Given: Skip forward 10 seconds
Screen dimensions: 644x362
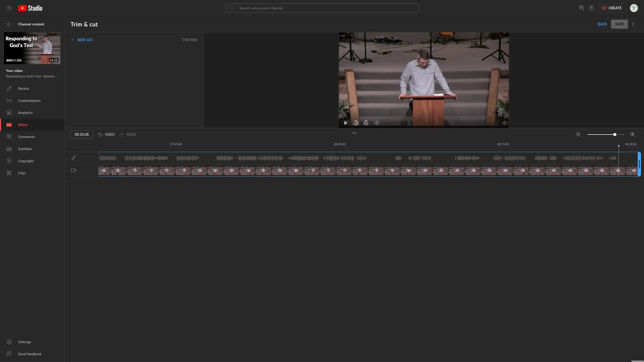Looking at the screenshot, I should (x=366, y=123).
